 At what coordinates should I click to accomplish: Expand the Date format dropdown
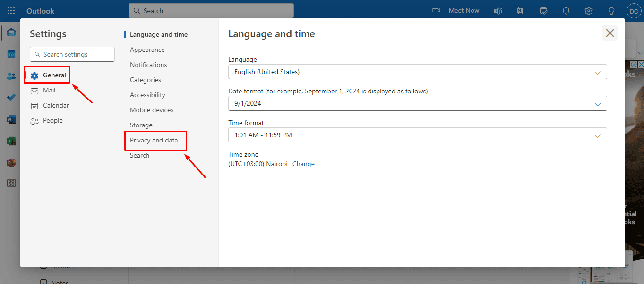click(418, 103)
